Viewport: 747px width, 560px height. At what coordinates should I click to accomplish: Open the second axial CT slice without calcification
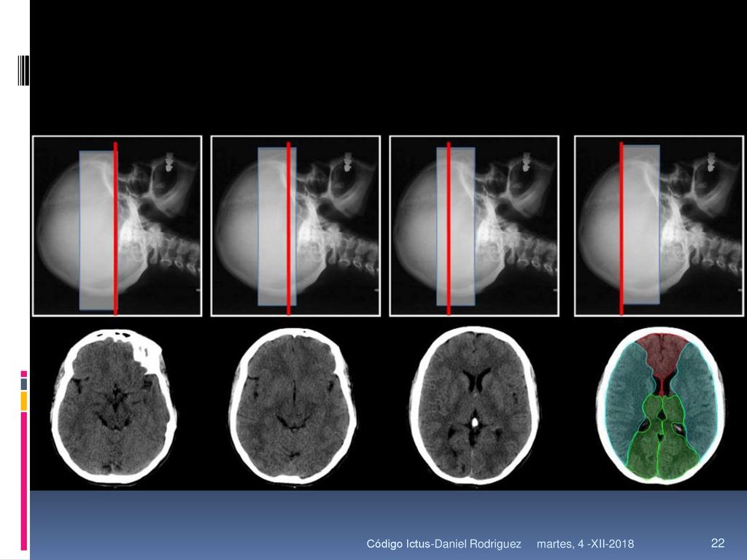tap(293, 405)
